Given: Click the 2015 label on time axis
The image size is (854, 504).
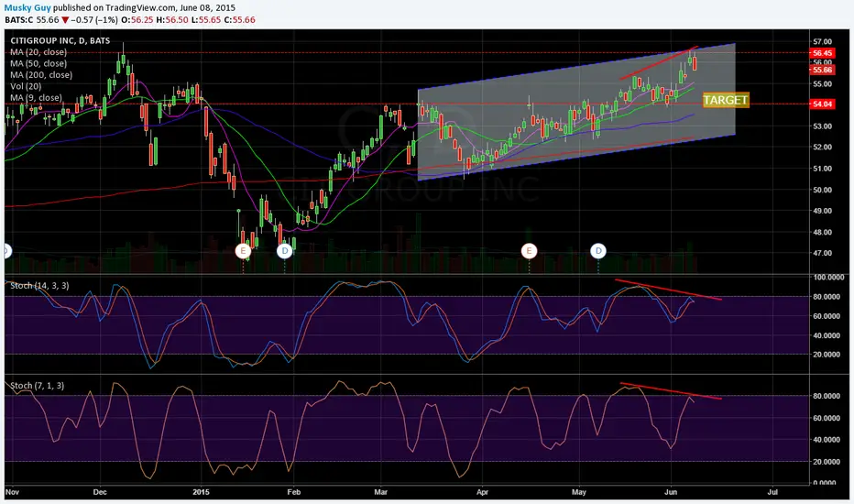Looking at the screenshot, I should click(x=201, y=492).
